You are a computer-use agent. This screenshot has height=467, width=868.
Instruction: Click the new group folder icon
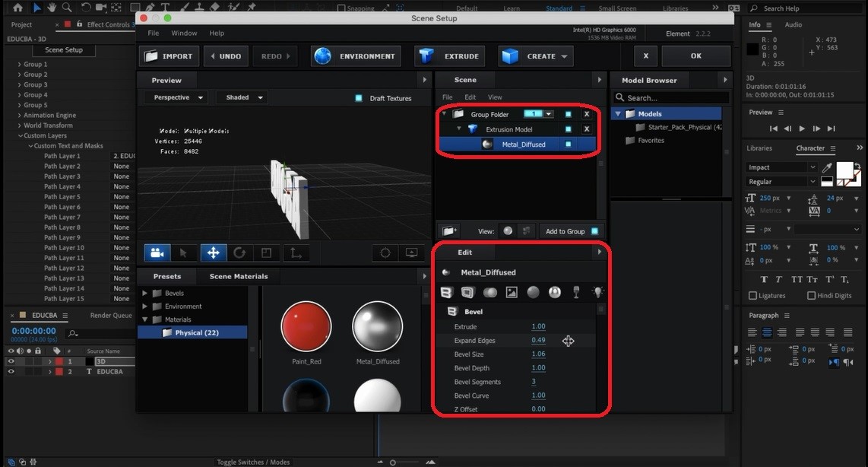(449, 231)
